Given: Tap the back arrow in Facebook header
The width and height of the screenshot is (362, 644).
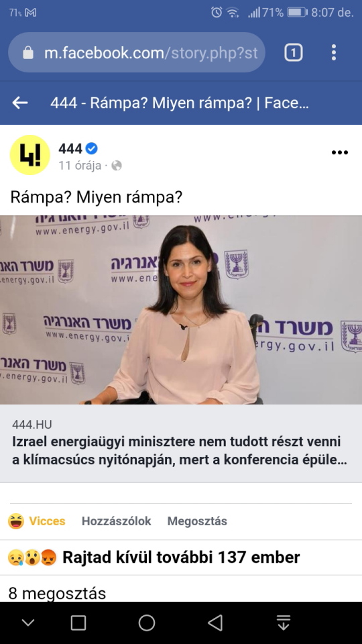Looking at the screenshot, I should point(19,103).
